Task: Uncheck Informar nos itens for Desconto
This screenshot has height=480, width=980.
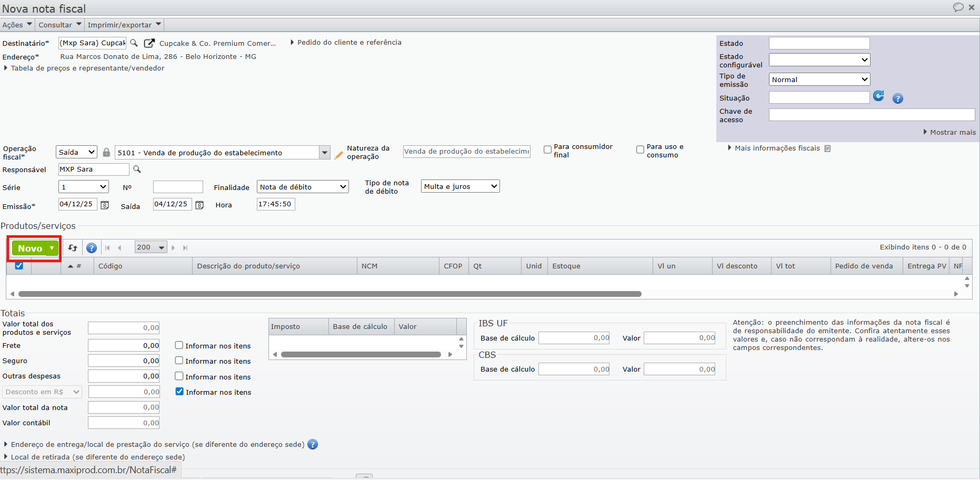Action: point(179,392)
